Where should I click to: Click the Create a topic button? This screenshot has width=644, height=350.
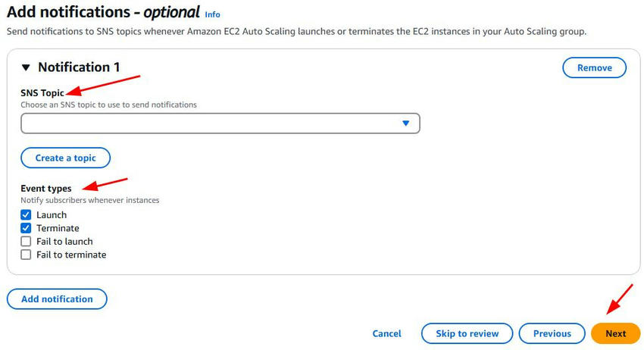click(x=65, y=158)
